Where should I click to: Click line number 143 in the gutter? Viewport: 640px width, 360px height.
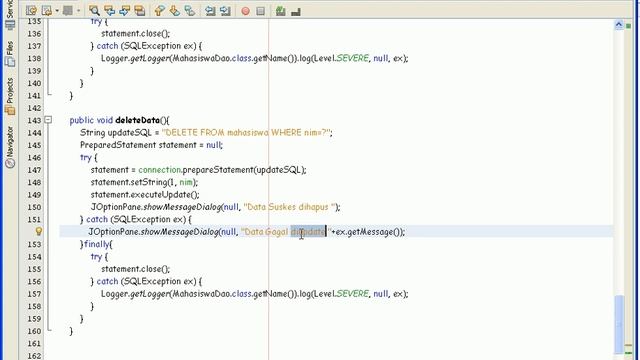click(34, 120)
